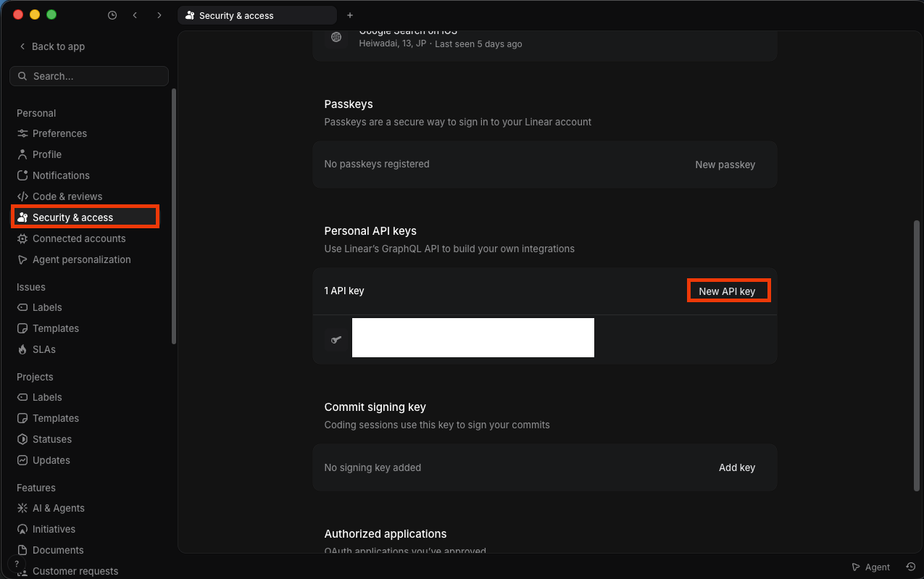
Task: Open Code & reviews settings
Action: click(x=67, y=196)
